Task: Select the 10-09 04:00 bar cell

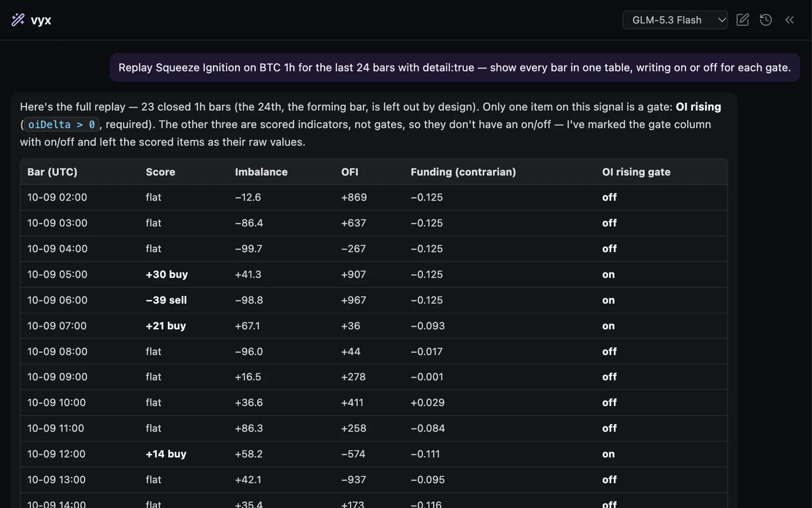Action: click(x=57, y=248)
